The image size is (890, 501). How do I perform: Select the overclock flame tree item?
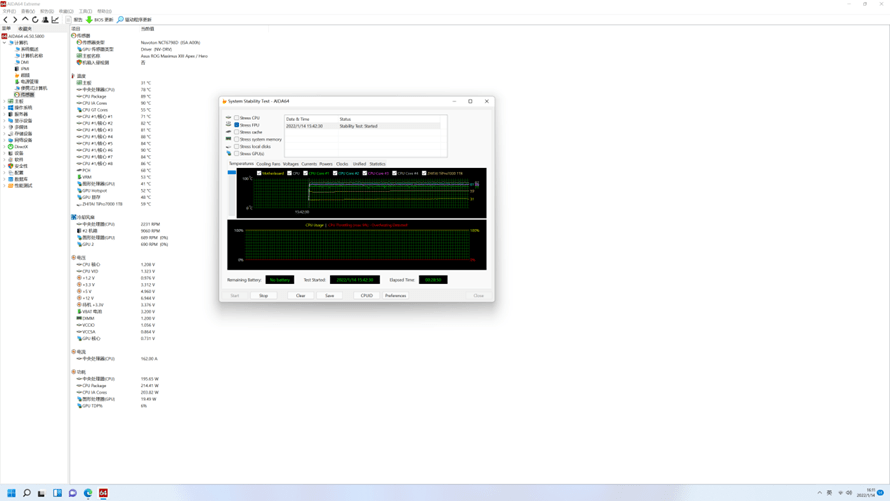(24, 75)
